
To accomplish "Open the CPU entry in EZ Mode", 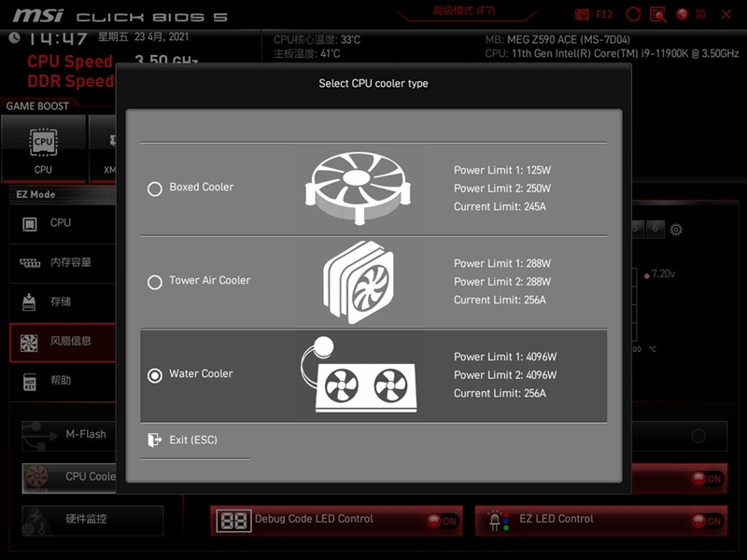I will pyautogui.click(x=63, y=223).
